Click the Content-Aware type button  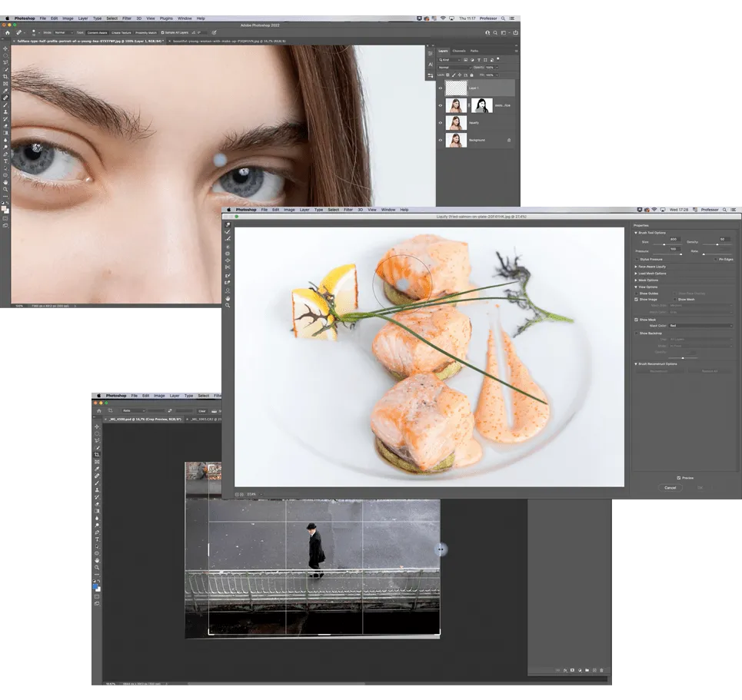click(97, 33)
